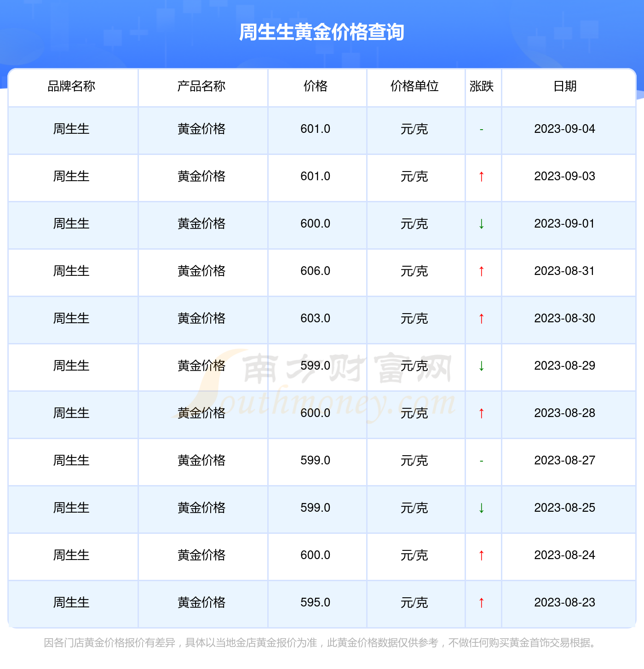The width and height of the screenshot is (644, 669).
Task: Click price 599.0 in the 2023-08-29 row
Action: pos(316,366)
